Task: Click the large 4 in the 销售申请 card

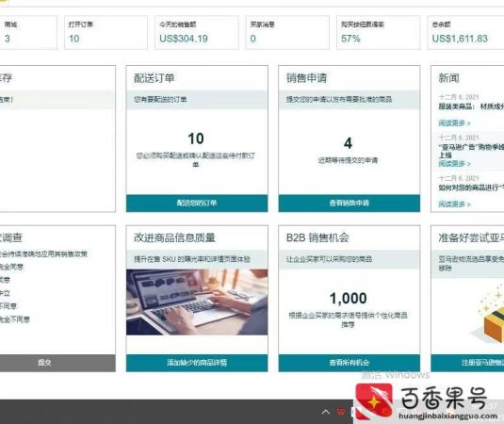Action: coord(349,143)
